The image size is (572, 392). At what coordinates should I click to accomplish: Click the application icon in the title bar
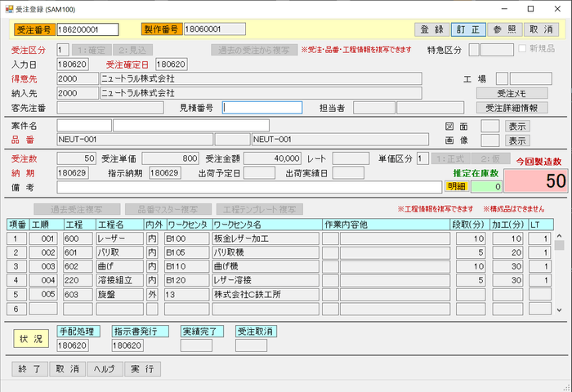pyautogui.click(x=9, y=8)
